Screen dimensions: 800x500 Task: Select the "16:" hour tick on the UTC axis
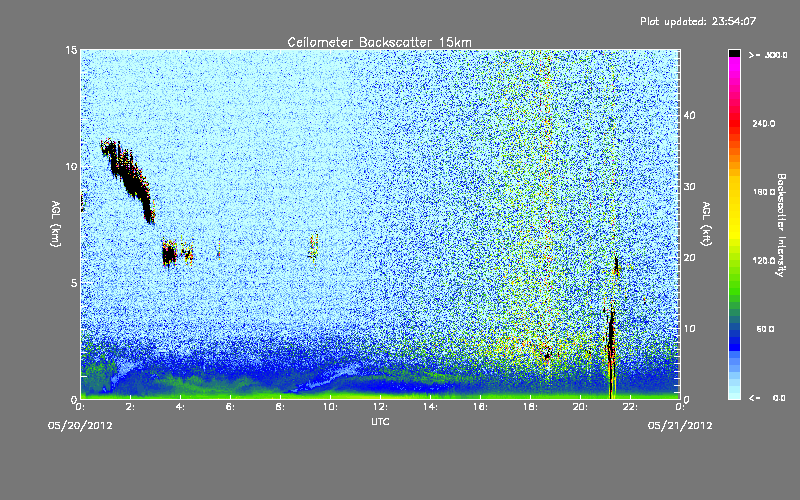pos(481,407)
